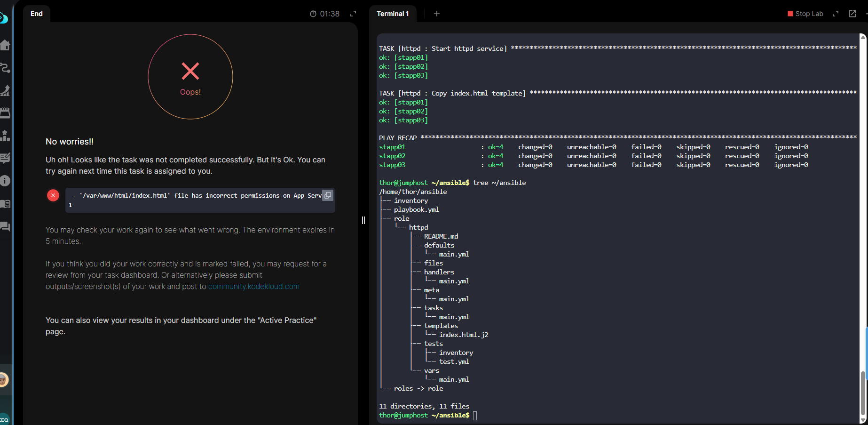Open the leaderboard podium star icon
868x425 pixels.
[5, 136]
